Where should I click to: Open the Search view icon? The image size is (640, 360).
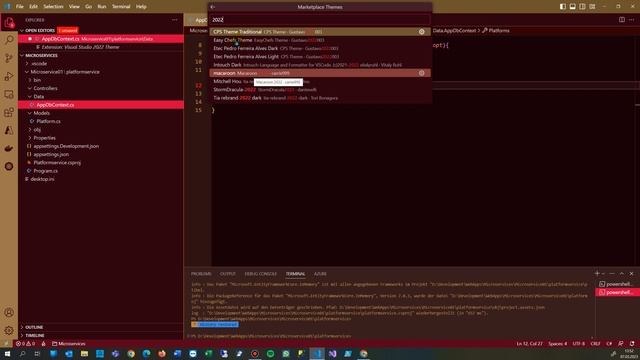pyautogui.click(x=9, y=40)
